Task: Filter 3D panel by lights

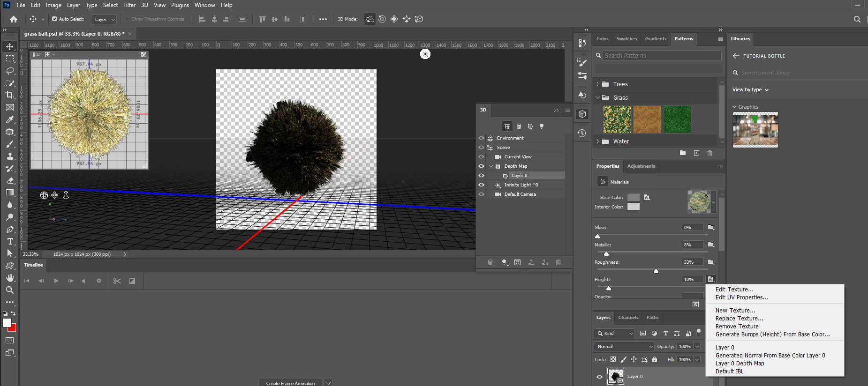Action: point(542,126)
